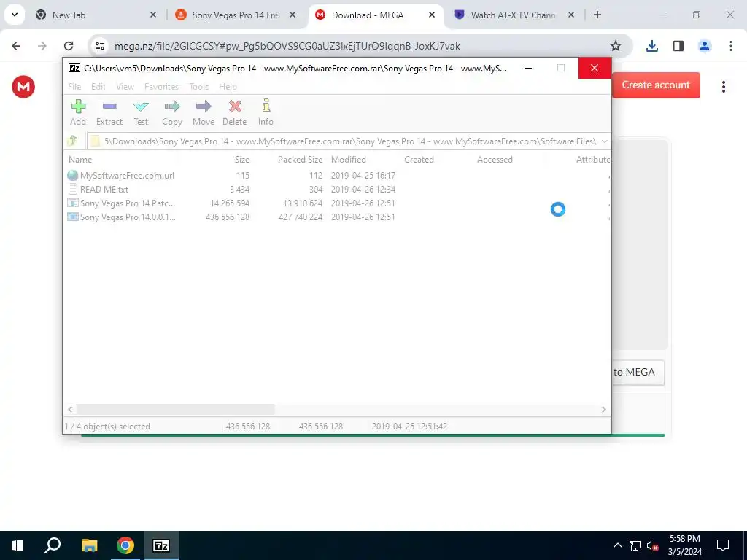Switch to the New Tab browser tab
The width and height of the screenshot is (747, 560).
click(96, 15)
